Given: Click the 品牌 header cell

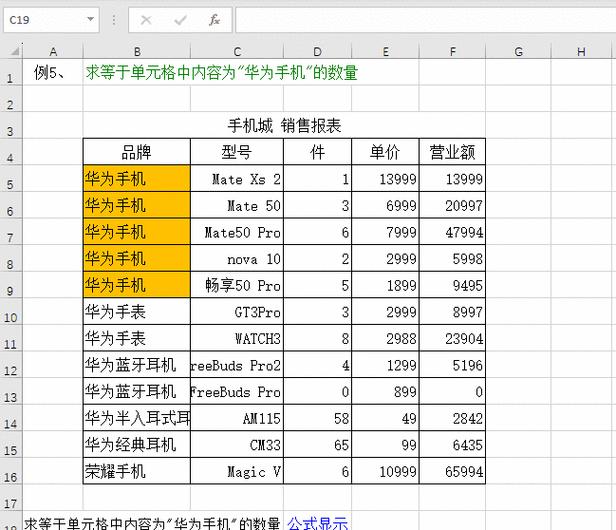Looking at the screenshot, I should (x=137, y=152).
